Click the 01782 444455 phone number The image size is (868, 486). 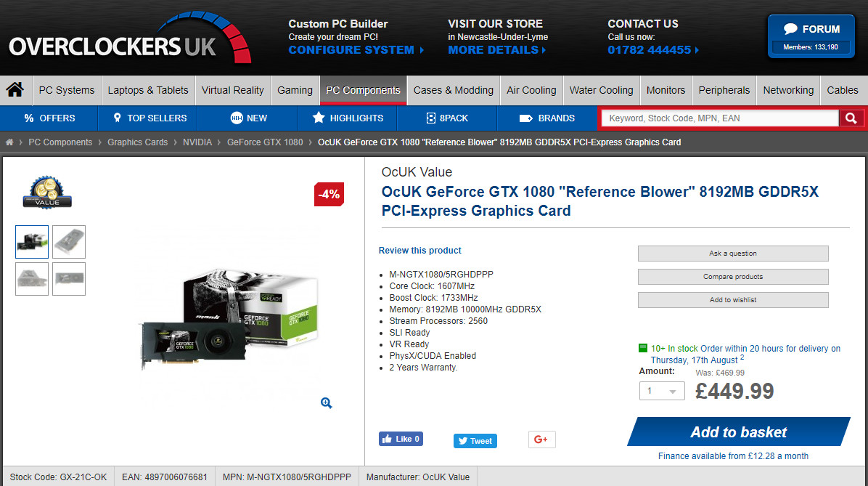coord(653,50)
